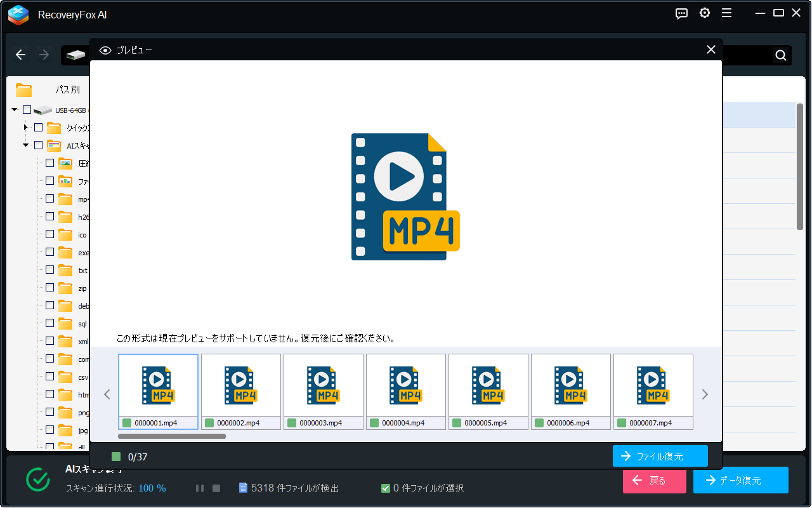Show previous thumbnails with left chevron
The image size is (812, 508).
tap(107, 394)
